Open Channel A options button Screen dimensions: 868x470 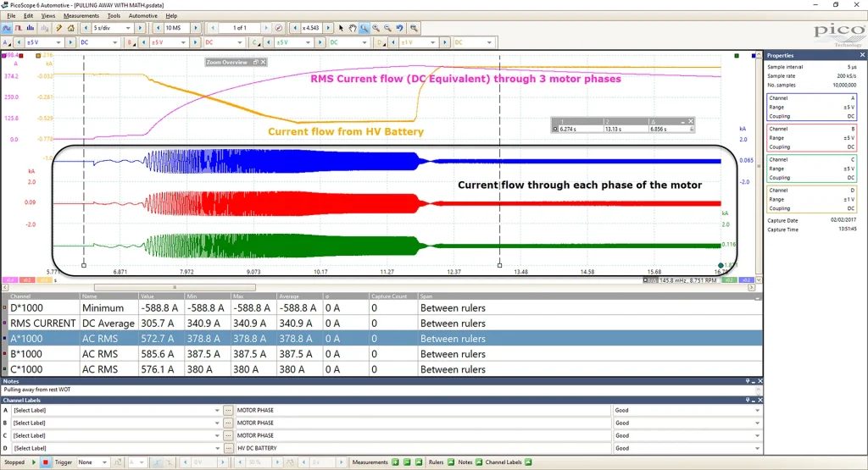6,42
